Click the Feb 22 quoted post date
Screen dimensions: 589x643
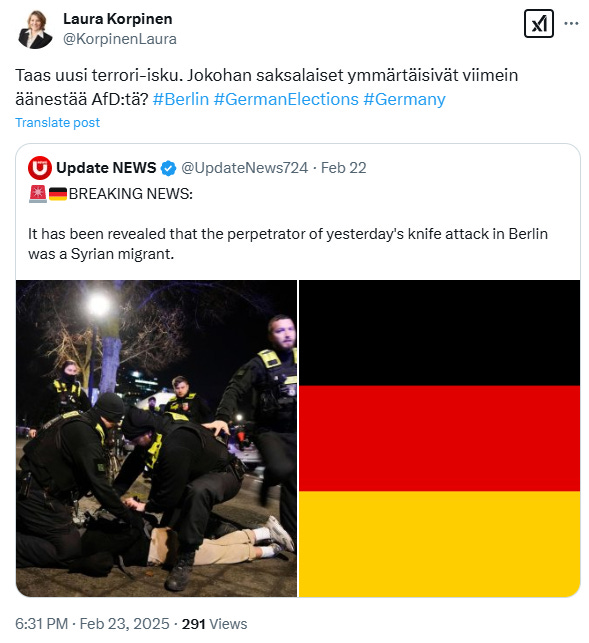point(343,168)
